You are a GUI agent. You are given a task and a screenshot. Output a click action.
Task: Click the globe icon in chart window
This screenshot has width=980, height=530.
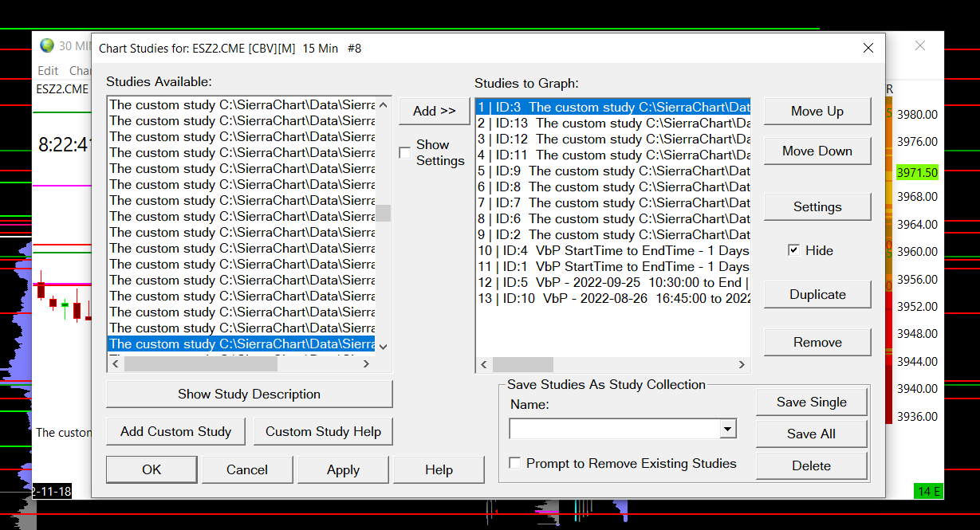point(47,45)
